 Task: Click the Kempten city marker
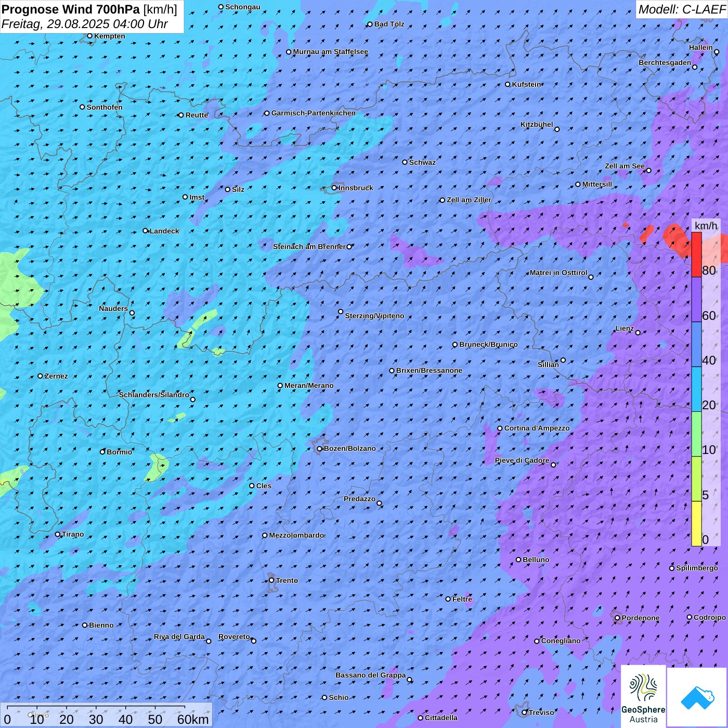[x=89, y=36]
